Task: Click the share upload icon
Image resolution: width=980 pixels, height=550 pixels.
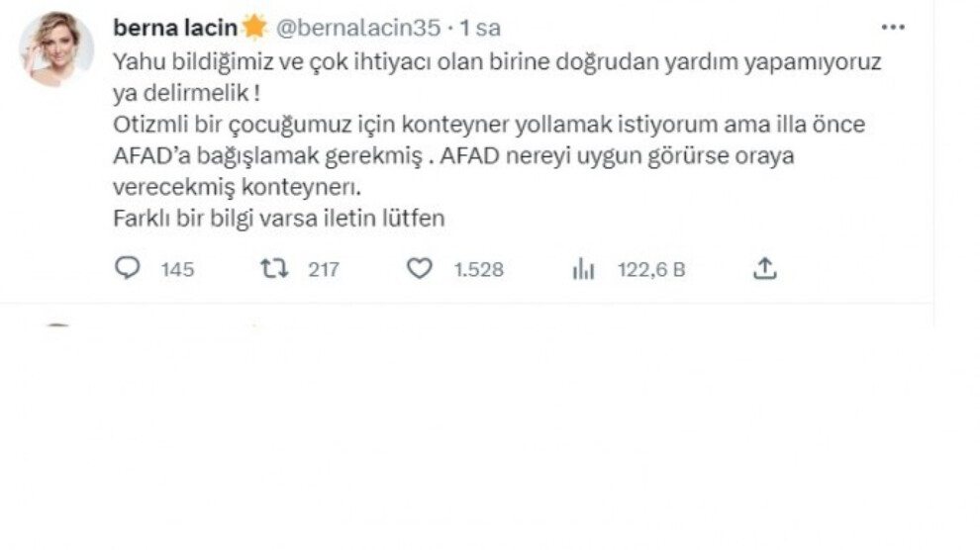Action: point(764,268)
